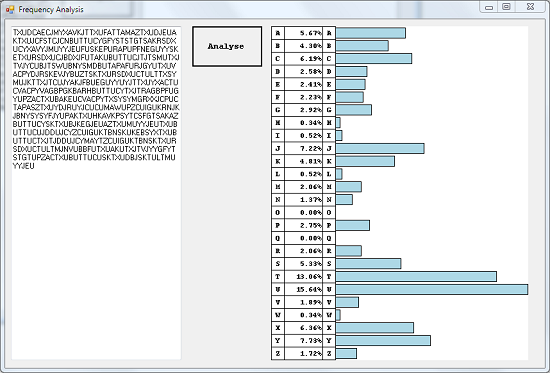Select the 2.23% value cell
The image size is (550, 373).
[x=303, y=97]
